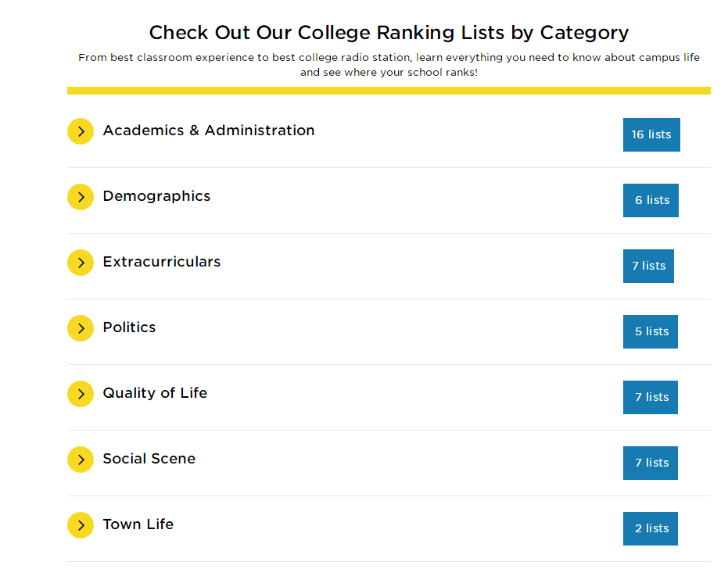The width and height of the screenshot is (728, 576).
Task: Select the Academics & Administration category title
Action: pyautogui.click(x=209, y=131)
